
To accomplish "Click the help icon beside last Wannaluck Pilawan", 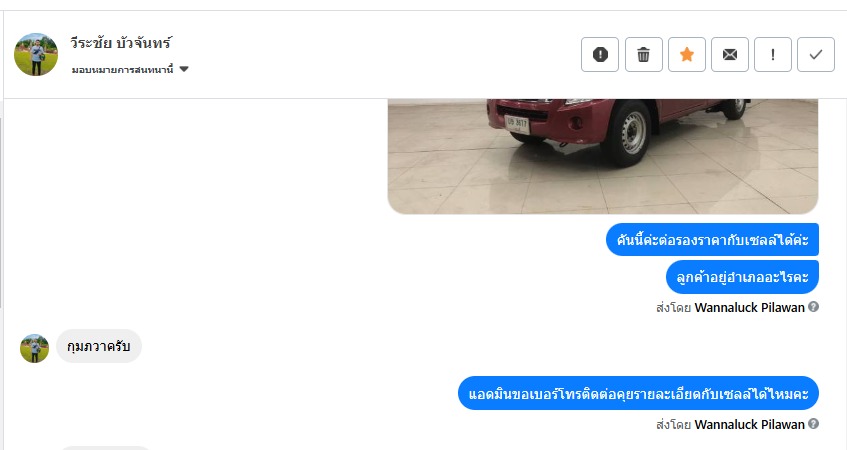I will (814, 424).
